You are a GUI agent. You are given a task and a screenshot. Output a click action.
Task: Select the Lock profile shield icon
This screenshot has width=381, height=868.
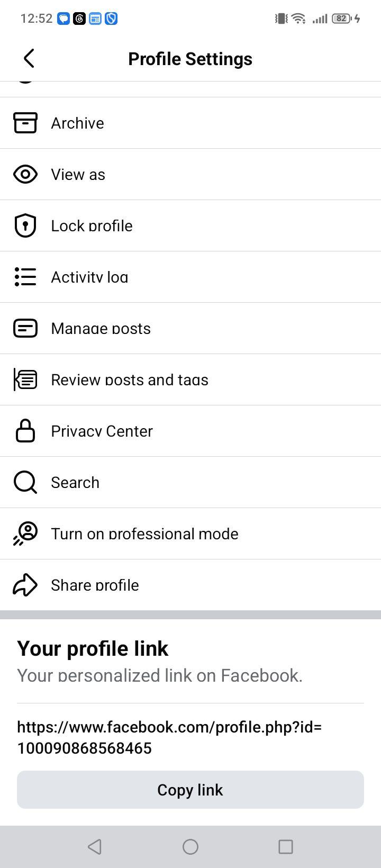point(25,225)
